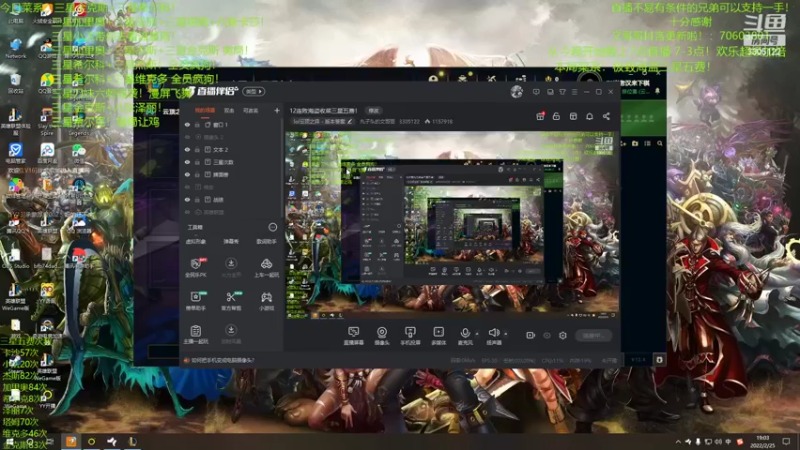
Task: Select the active orange scene tab
Action: pos(205,110)
